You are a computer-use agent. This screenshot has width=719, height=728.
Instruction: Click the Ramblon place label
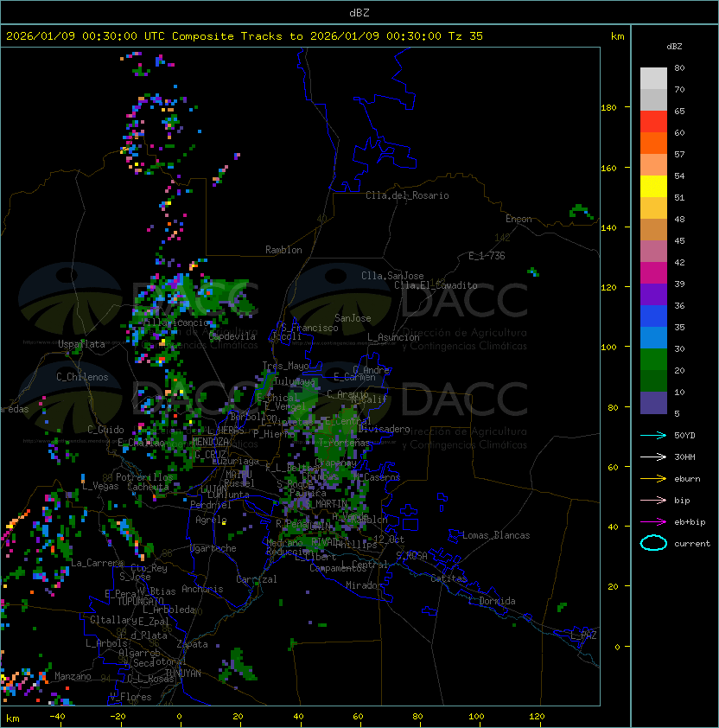[x=283, y=250]
